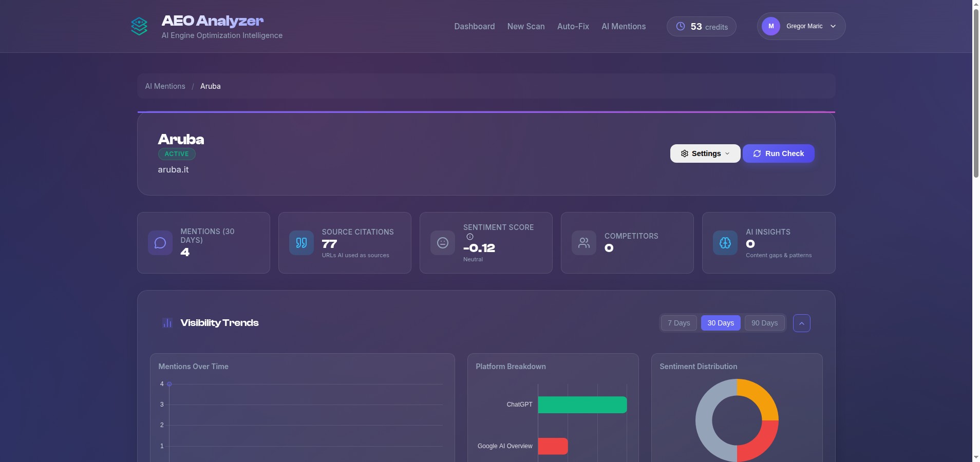The height and width of the screenshot is (462, 980).
Task: Click the green ChatGPT bar in Platform Breakdown
Action: pyautogui.click(x=582, y=405)
